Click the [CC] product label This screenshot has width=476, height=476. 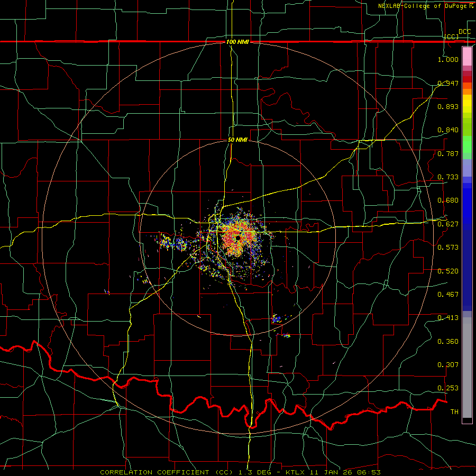coord(452,36)
